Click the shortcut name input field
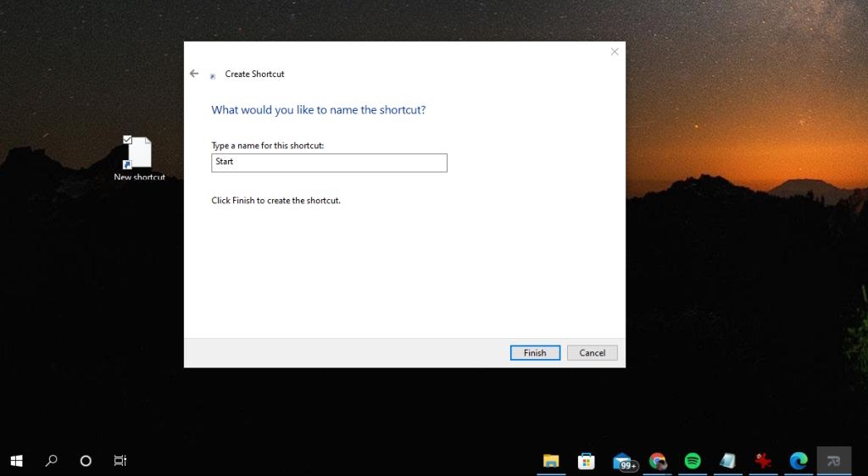Viewport: 868px width, 476px height. click(329, 163)
